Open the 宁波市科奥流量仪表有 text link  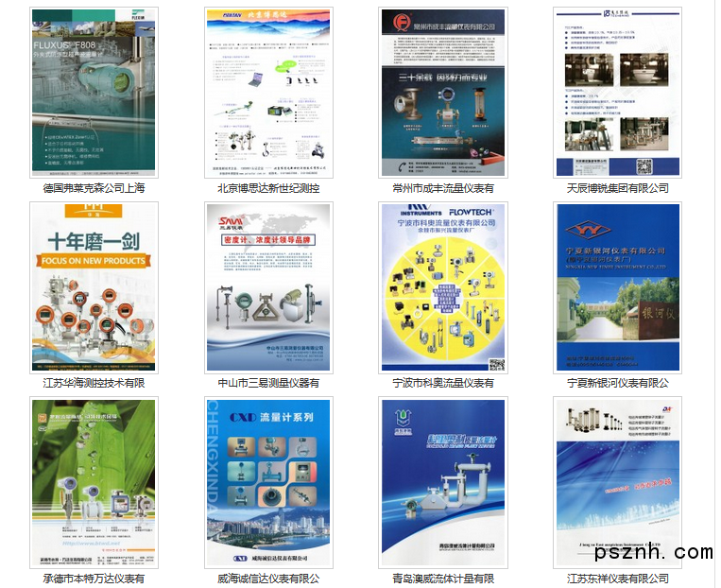tap(443, 383)
